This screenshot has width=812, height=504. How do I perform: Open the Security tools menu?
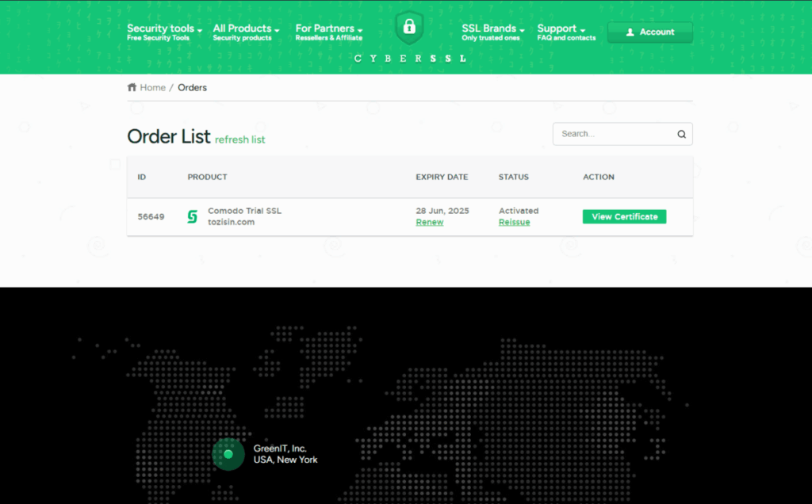coord(164,32)
